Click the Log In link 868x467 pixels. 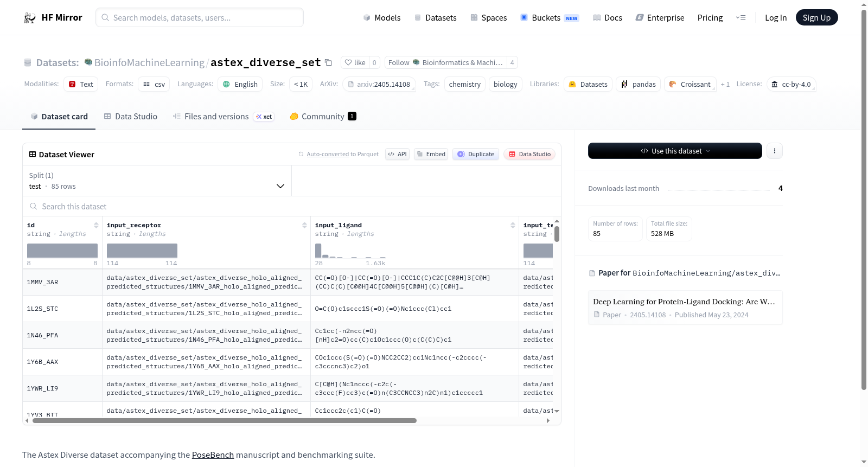tap(776, 17)
